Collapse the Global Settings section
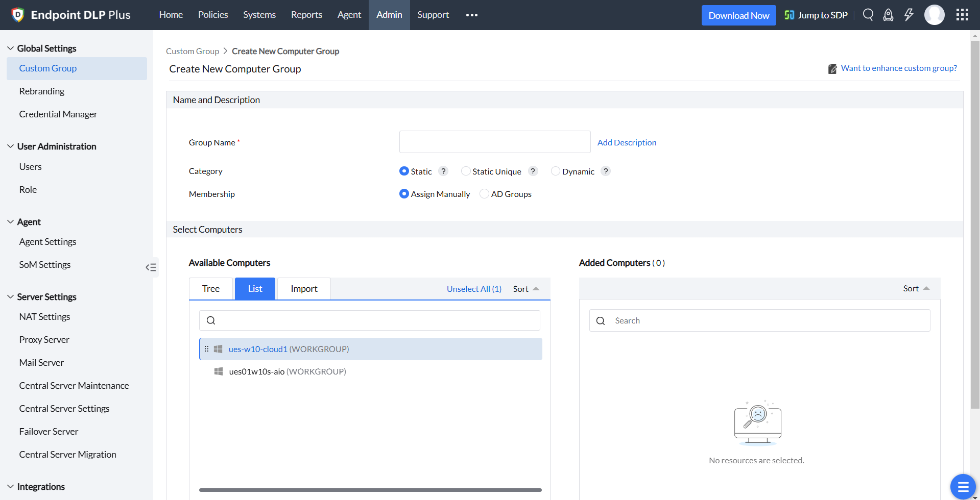 (11, 48)
